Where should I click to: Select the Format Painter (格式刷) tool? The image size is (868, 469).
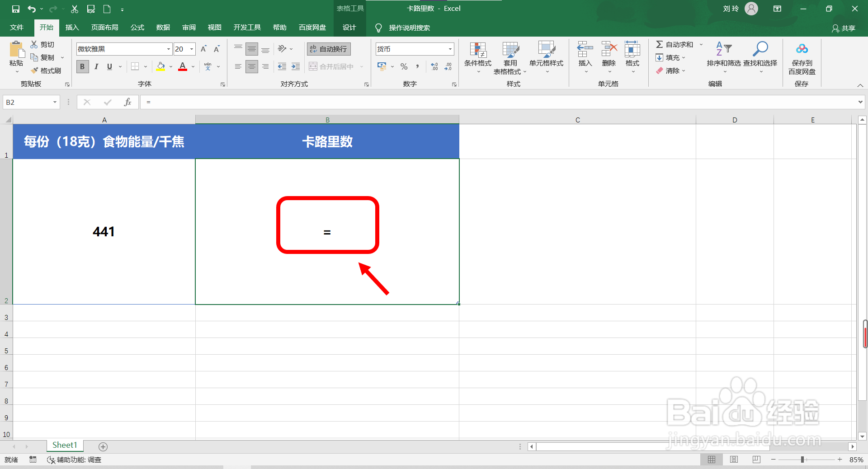[46, 70]
